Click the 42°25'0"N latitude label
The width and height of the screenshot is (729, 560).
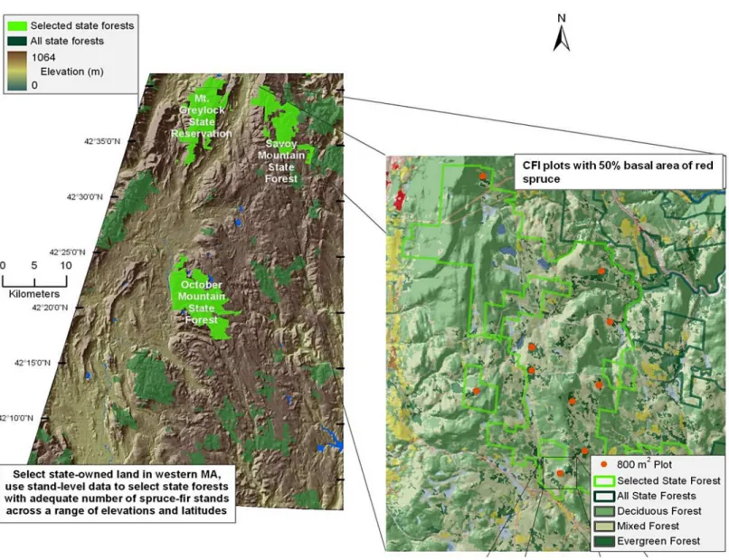click(x=68, y=252)
